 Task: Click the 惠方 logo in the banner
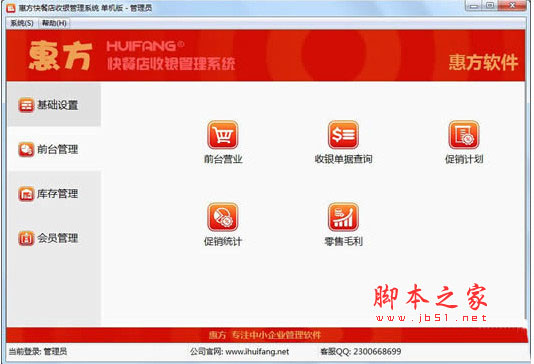(61, 56)
